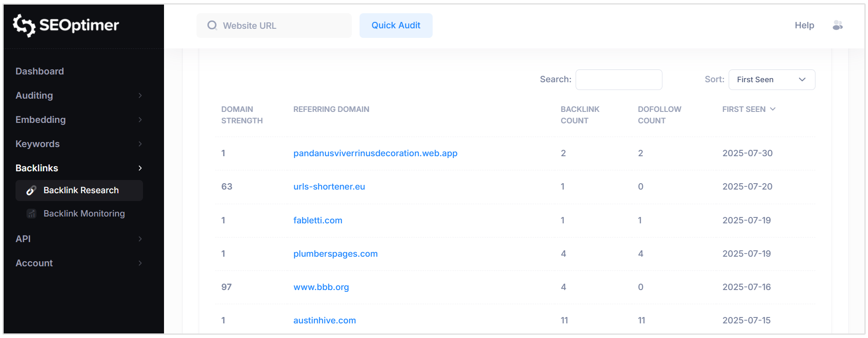Expand the Embedding sidebar section
The height and width of the screenshot is (338, 868).
coord(40,120)
